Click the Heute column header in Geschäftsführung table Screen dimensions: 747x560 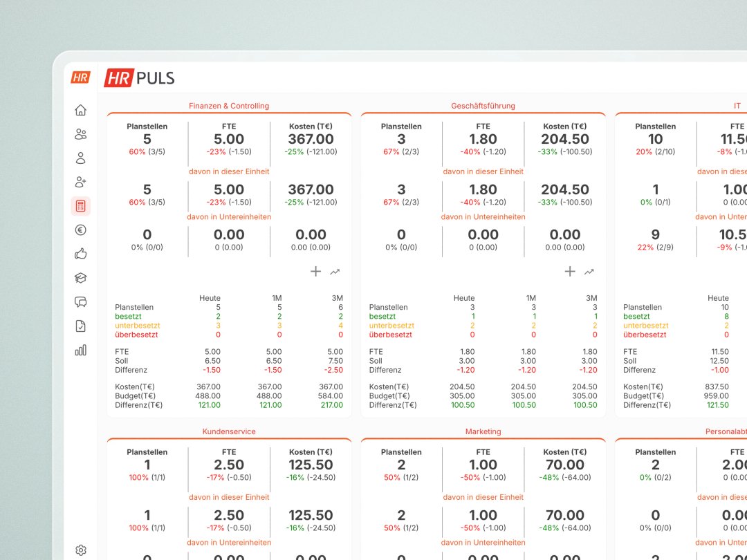click(x=464, y=298)
